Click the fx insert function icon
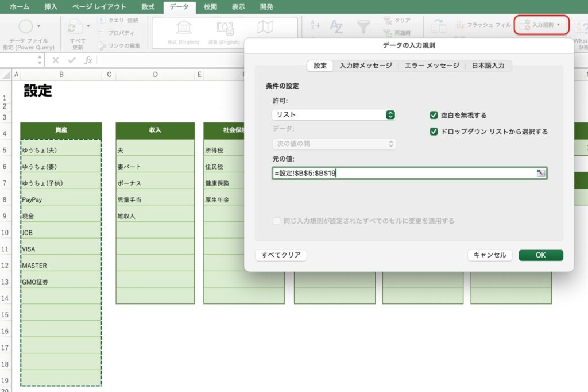Viewport: 588px width, 392px height. pyautogui.click(x=88, y=60)
